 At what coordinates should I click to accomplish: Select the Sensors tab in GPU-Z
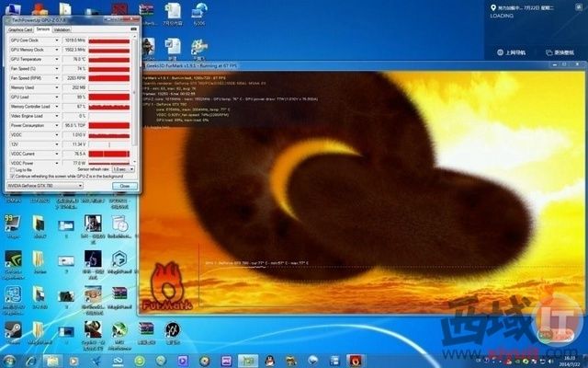pyautogui.click(x=43, y=29)
